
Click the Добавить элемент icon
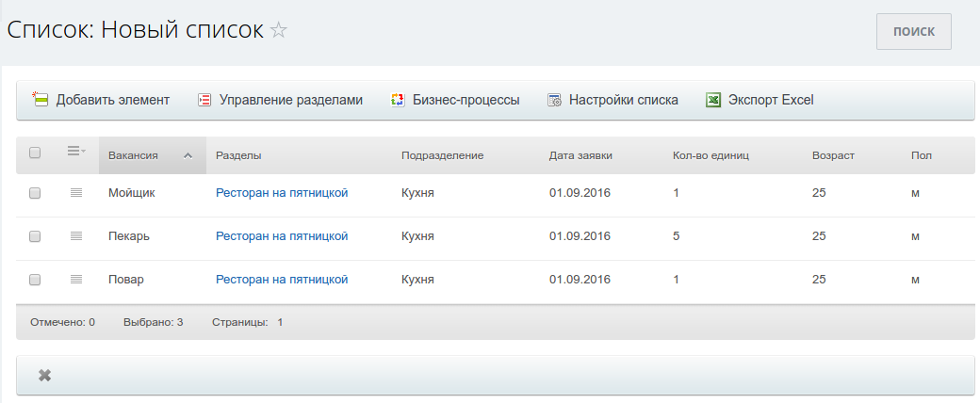40,100
